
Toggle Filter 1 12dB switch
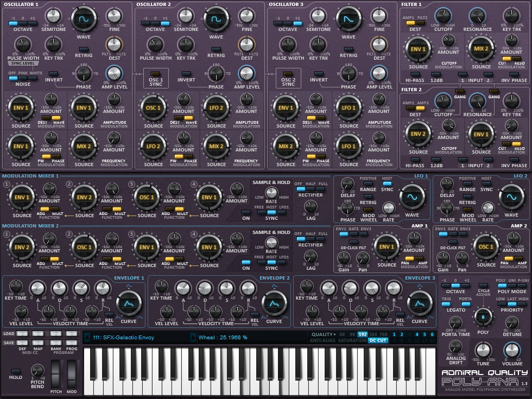pos(436,74)
